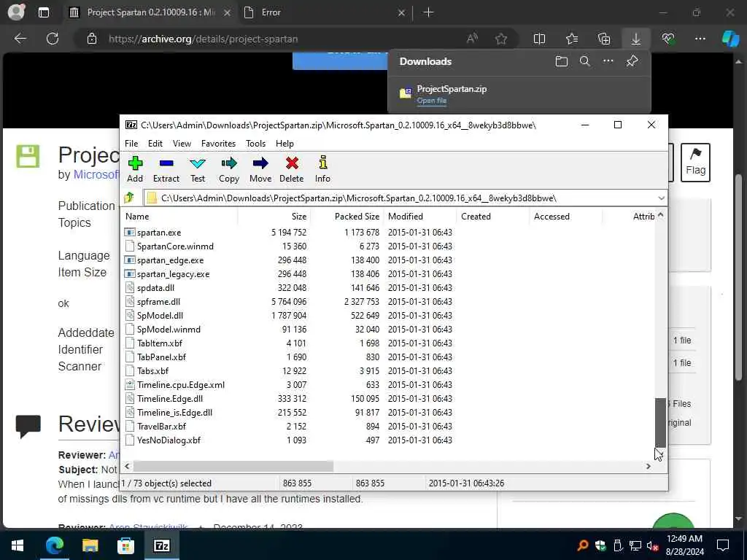The height and width of the screenshot is (560, 747).
Task: Open the File menu in 7-Zip
Action: (131, 144)
